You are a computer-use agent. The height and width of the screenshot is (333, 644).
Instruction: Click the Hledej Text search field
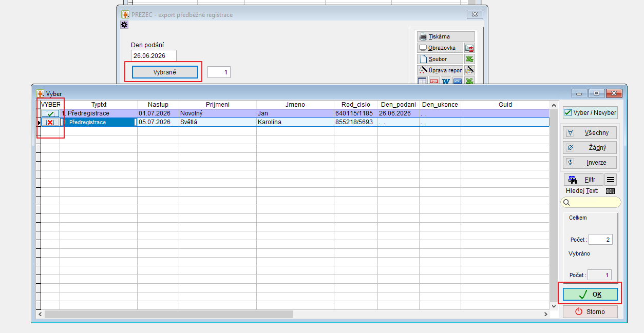[x=591, y=202]
